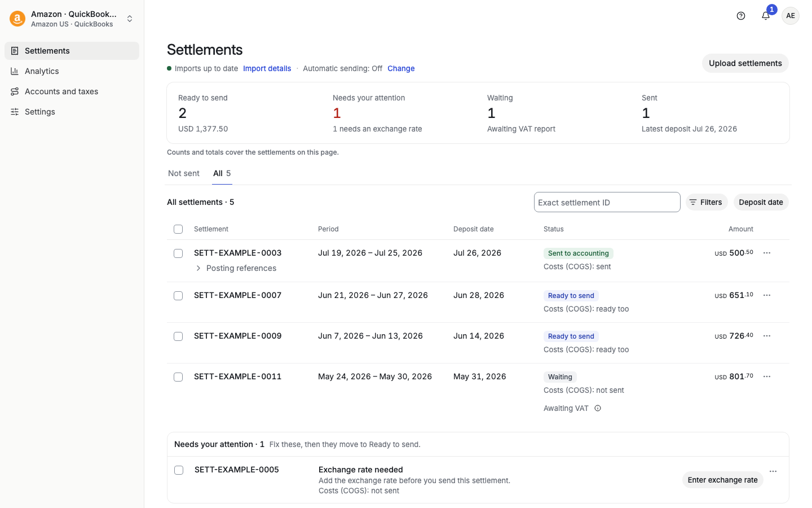This screenshot has width=812, height=508.
Task: Click the Change automatic sending link
Action: point(401,68)
